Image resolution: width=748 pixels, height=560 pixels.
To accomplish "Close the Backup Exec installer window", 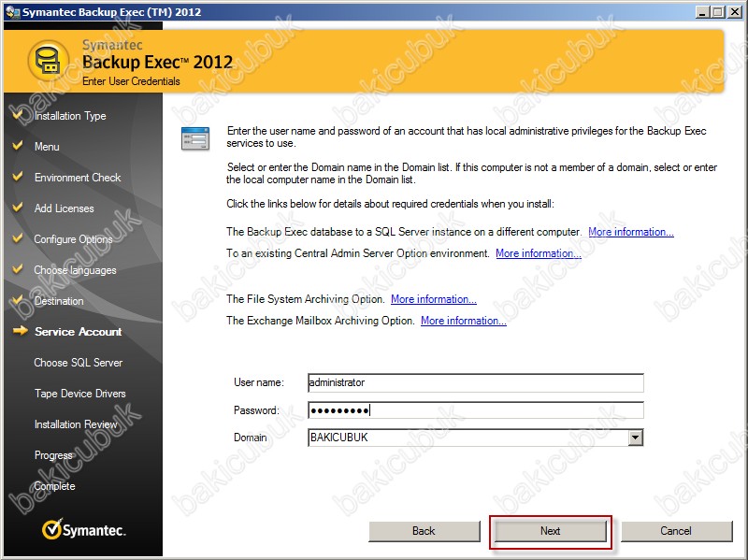I will point(735,12).
